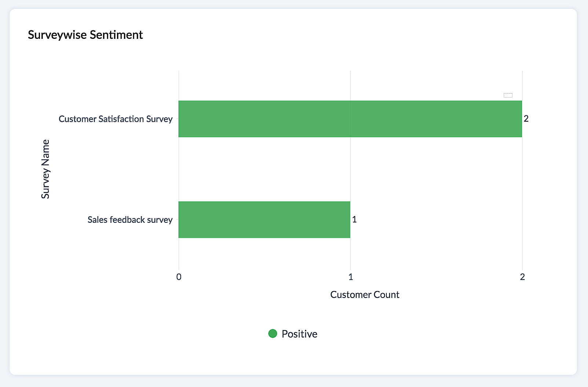Click the green Positive legend dot

pos(273,333)
